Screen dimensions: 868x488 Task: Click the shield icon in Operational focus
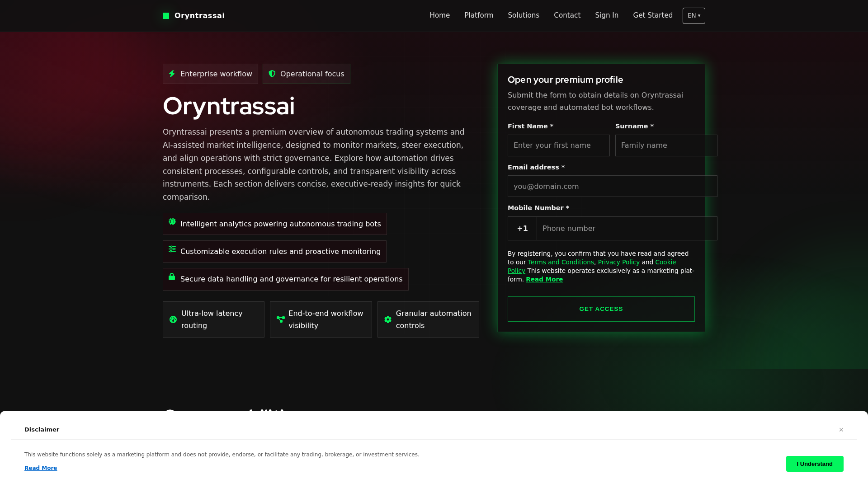pos(272,74)
